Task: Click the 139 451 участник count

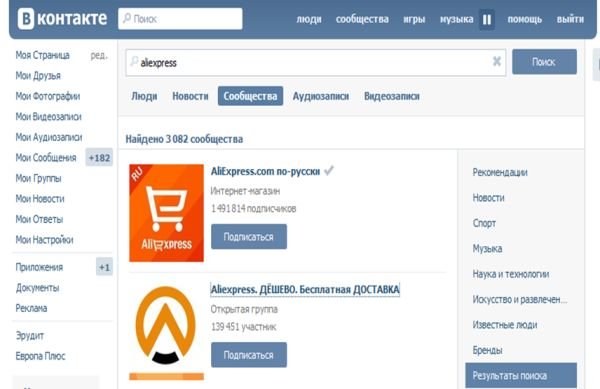Action: tap(243, 327)
